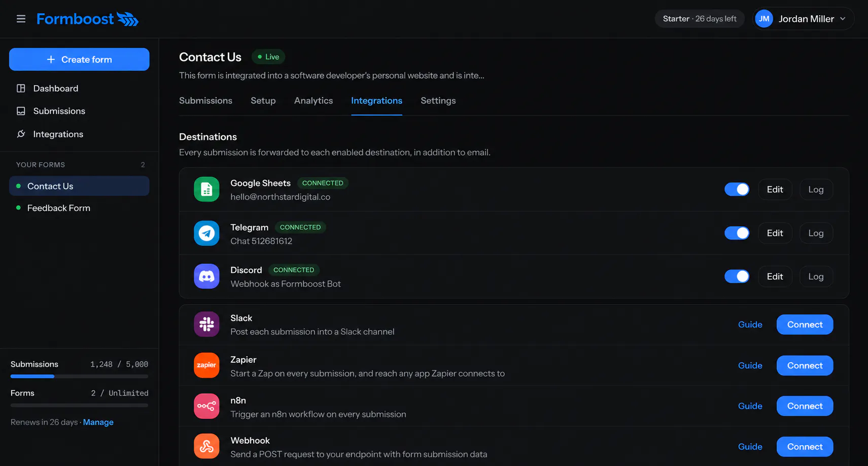This screenshot has height=466, width=868.
Task: Connect the Slack integration
Action: 805,325
